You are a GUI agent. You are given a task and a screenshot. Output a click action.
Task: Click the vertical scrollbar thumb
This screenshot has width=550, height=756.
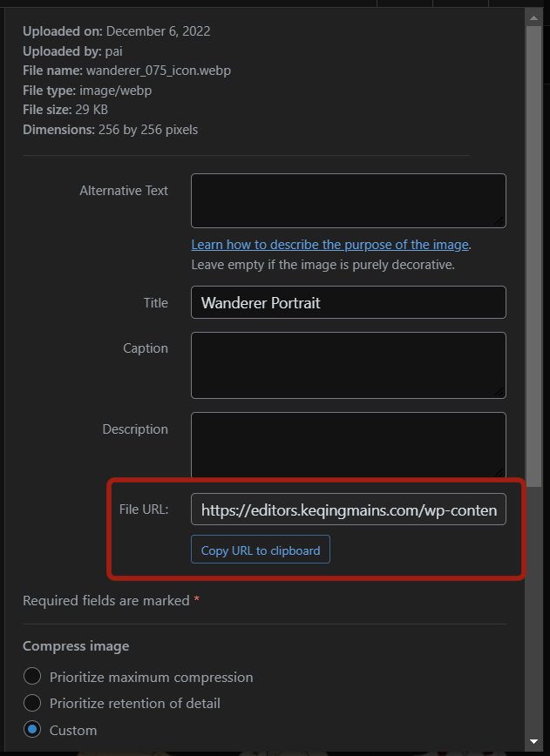(534, 253)
